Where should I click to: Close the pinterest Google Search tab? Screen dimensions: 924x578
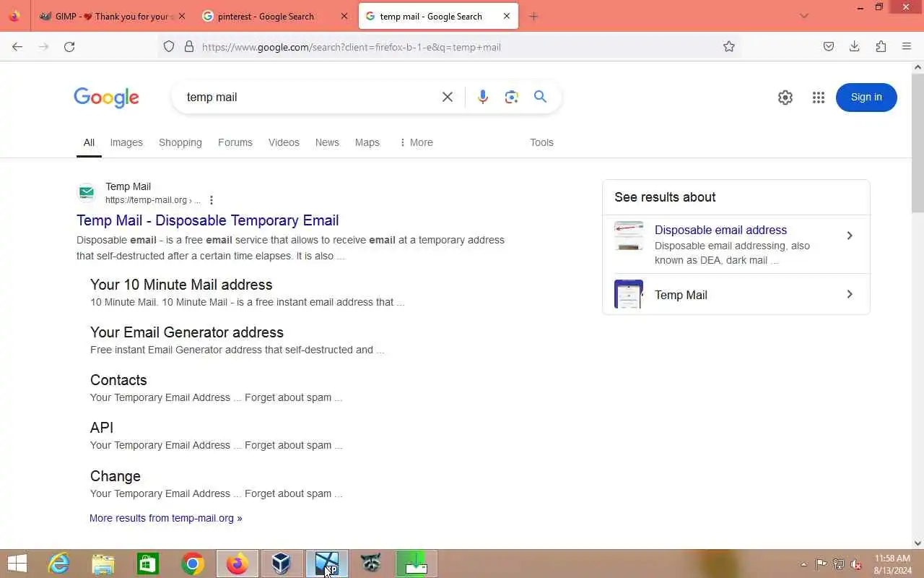click(x=344, y=16)
